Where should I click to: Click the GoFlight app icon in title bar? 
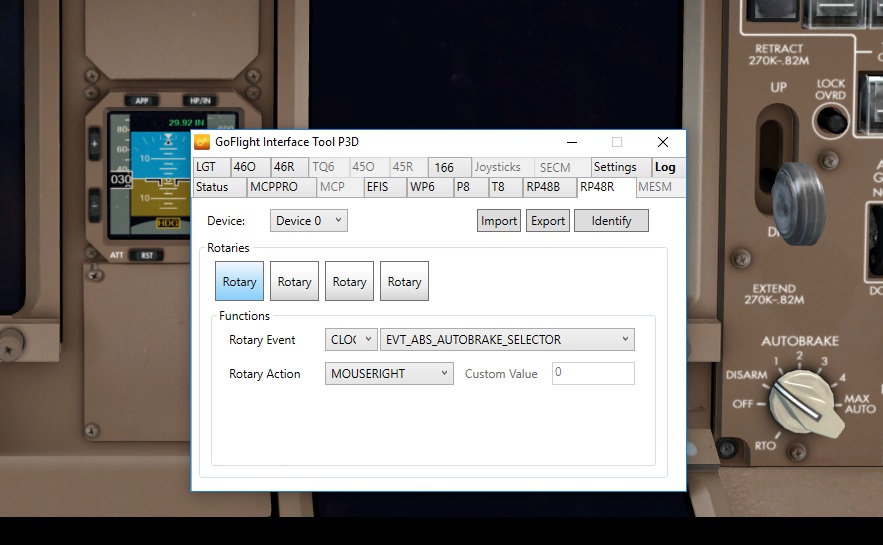point(202,142)
